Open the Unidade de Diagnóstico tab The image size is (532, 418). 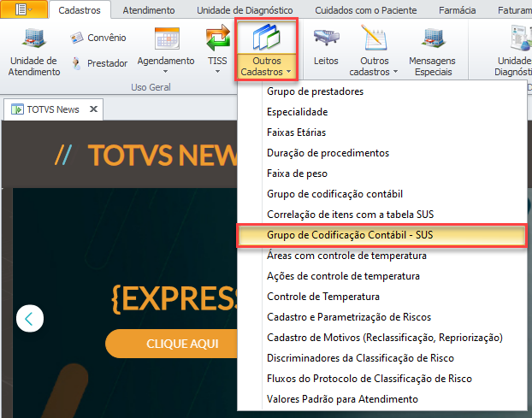tap(245, 10)
